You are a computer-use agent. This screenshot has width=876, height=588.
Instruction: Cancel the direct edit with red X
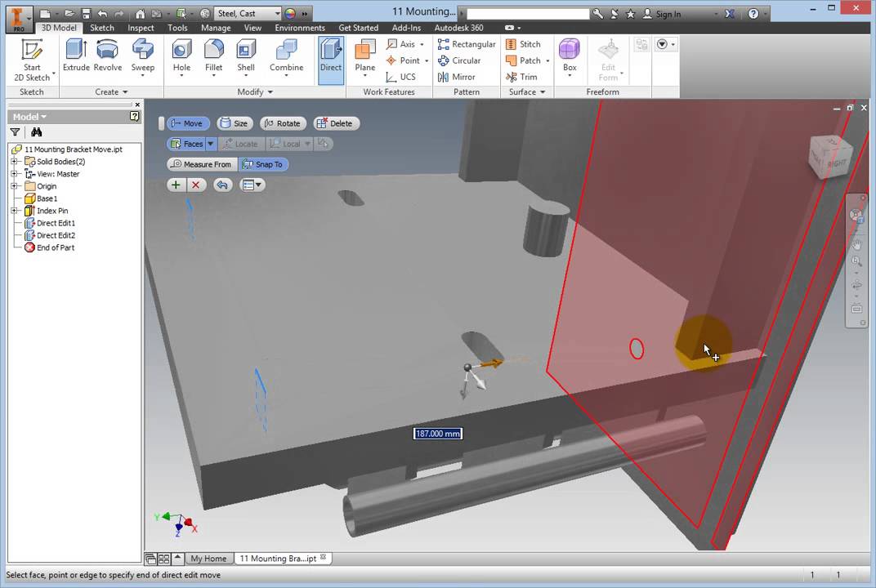195,185
